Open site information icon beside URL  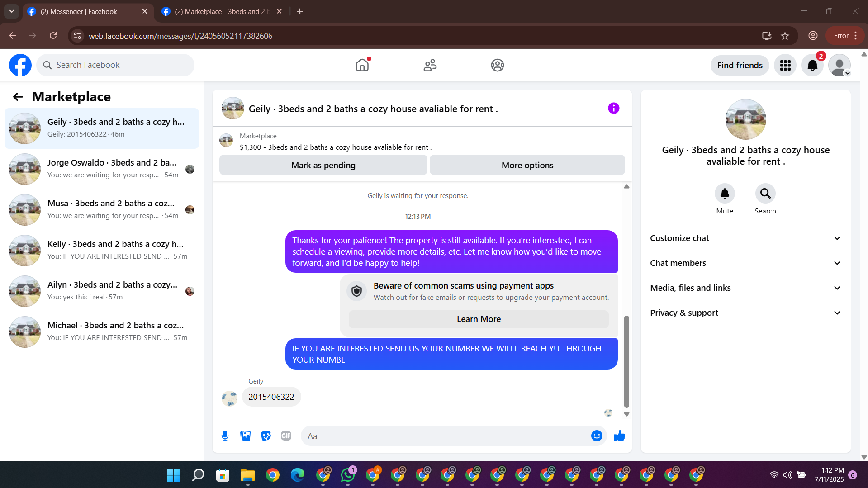click(77, 36)
